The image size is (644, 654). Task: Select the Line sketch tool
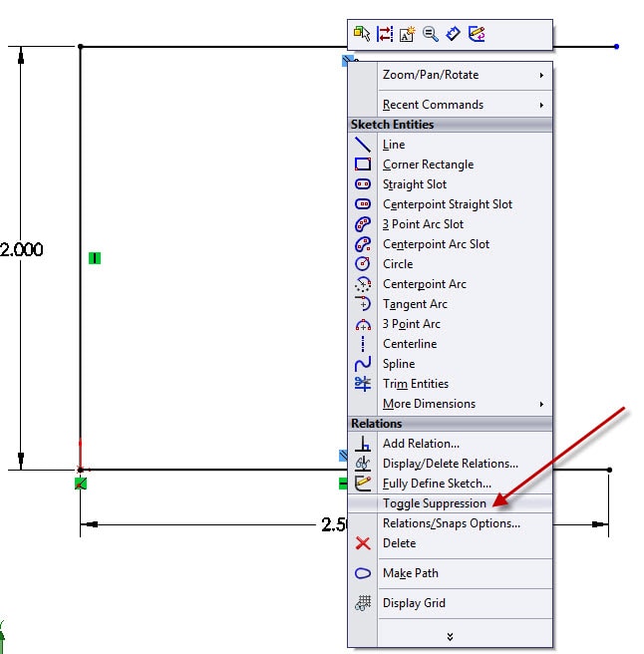click(394, 145)
